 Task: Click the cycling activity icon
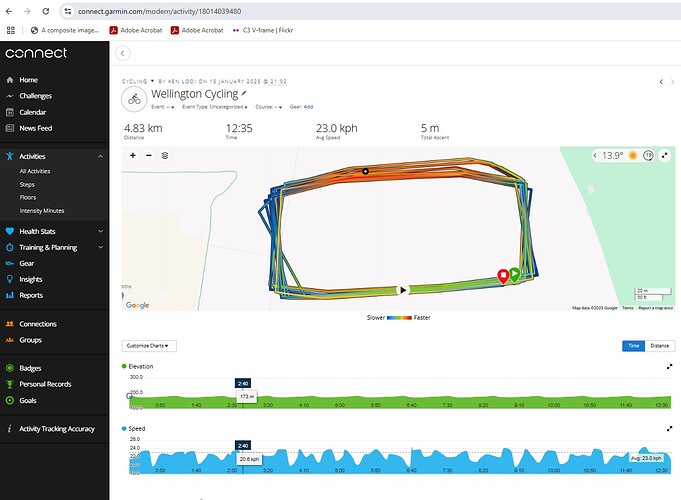(x=134, y=99)
